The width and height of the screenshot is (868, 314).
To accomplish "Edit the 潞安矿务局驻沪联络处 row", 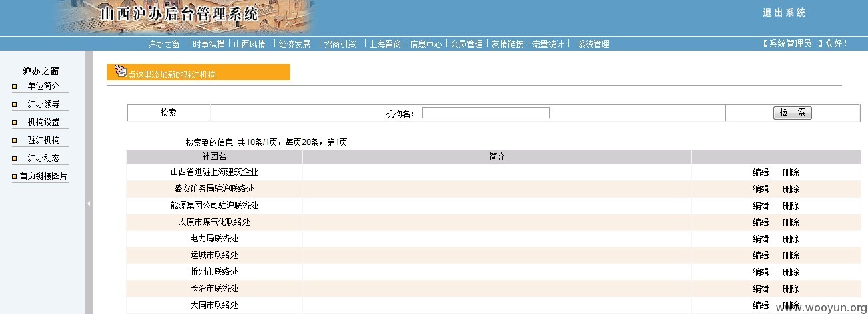I will click(x=761, y=189).
